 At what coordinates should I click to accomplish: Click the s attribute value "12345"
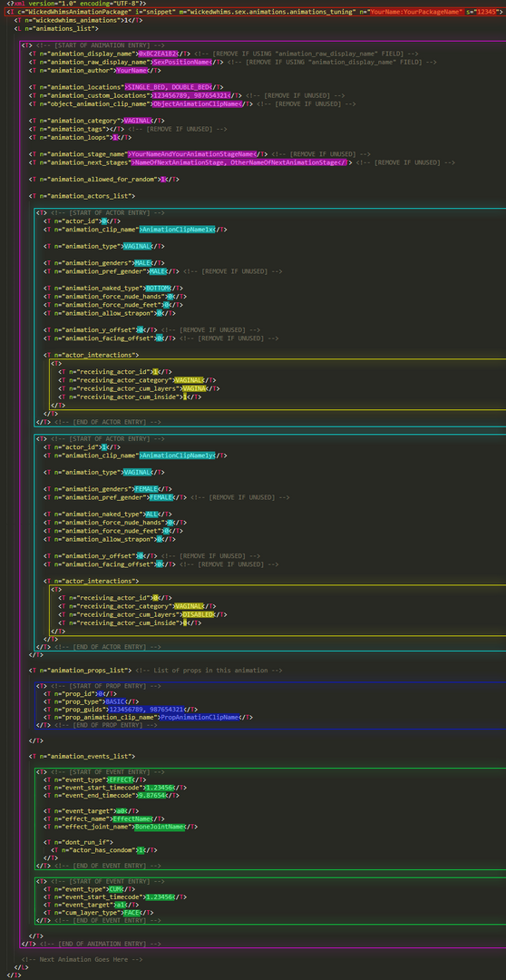(x=487, y=12)
